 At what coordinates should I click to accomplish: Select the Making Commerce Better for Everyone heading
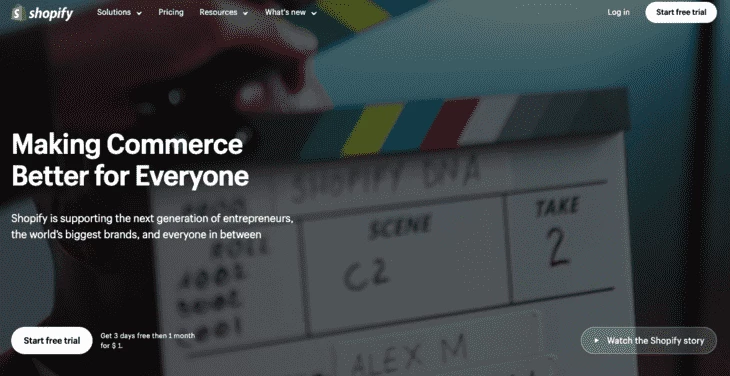point(130,160)
